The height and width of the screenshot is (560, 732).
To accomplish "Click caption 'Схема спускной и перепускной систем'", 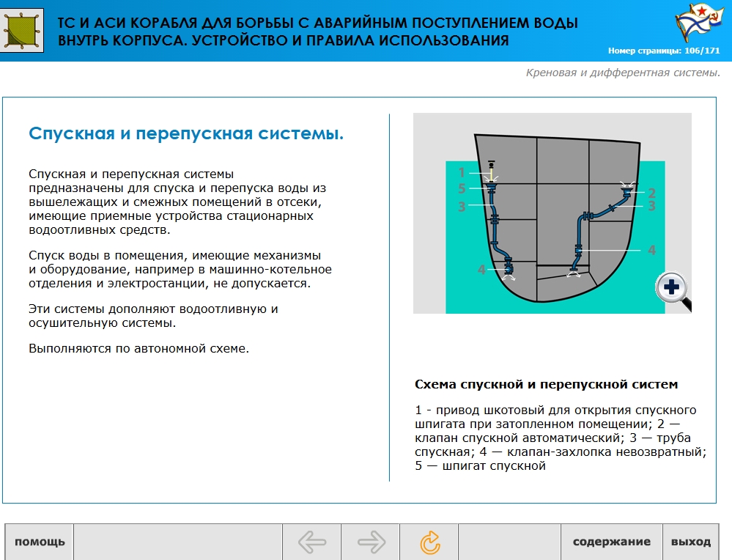I will [x=547, y=384].
